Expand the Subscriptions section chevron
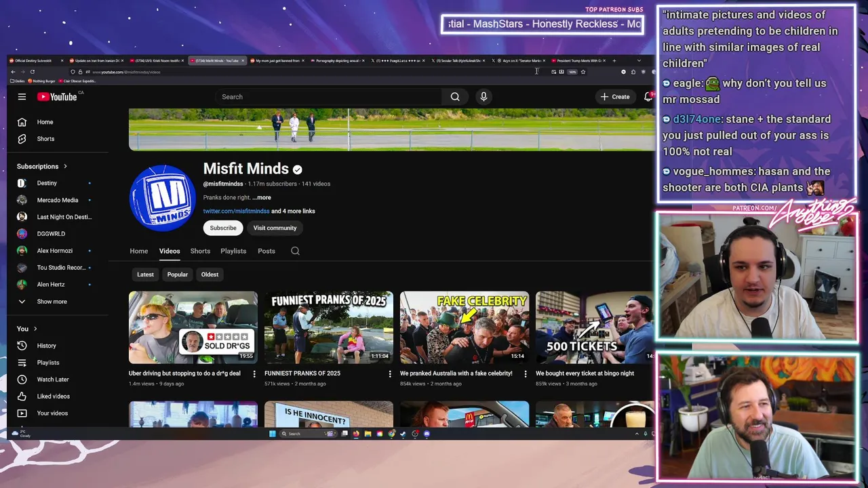This screenshot has height=488, width=868. click(x=66, y=166)
